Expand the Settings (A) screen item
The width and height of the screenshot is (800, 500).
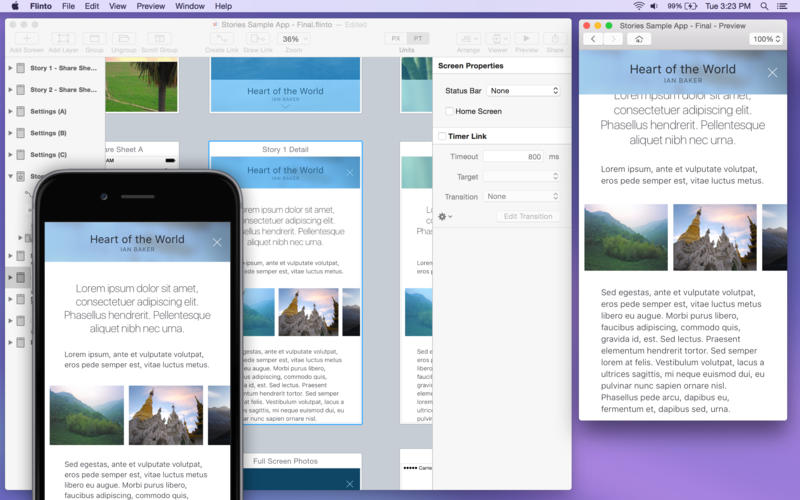[x=10, y=111]
